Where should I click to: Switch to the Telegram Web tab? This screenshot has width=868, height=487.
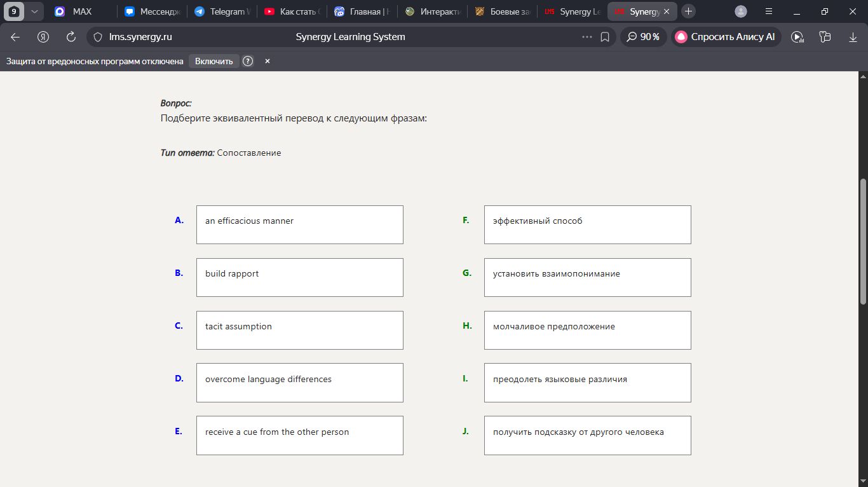[222, 11]
